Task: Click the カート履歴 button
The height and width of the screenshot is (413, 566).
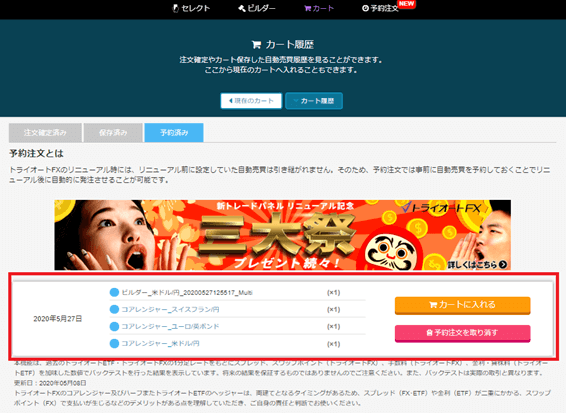Action: (314, 101)
